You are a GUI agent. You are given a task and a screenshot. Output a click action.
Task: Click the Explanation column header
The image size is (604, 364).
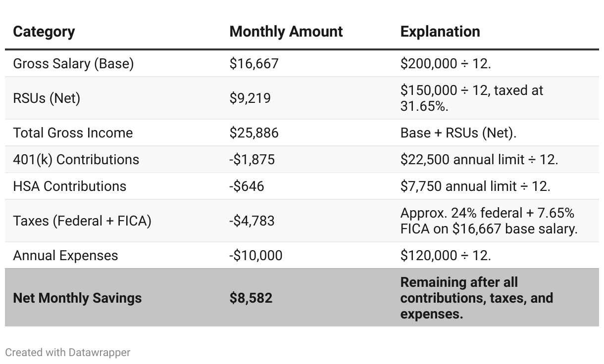[440, 32]
